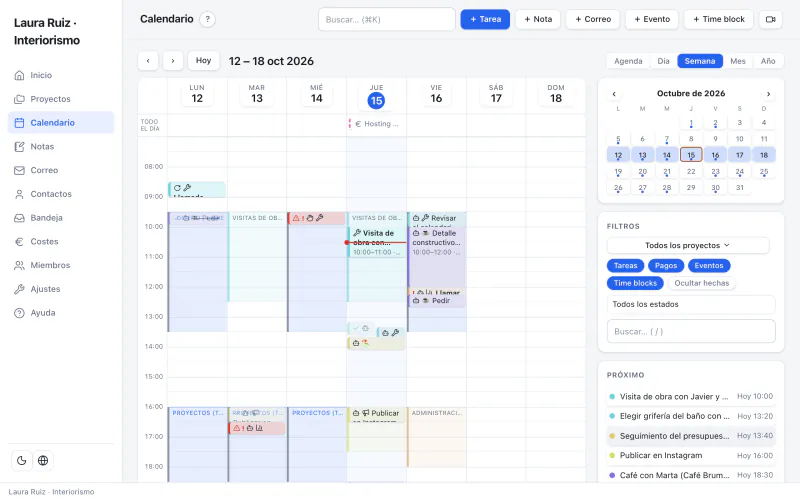Show previous month in mini calendar
The width and height of the screenshot is (800, 500).
(614, 94)
